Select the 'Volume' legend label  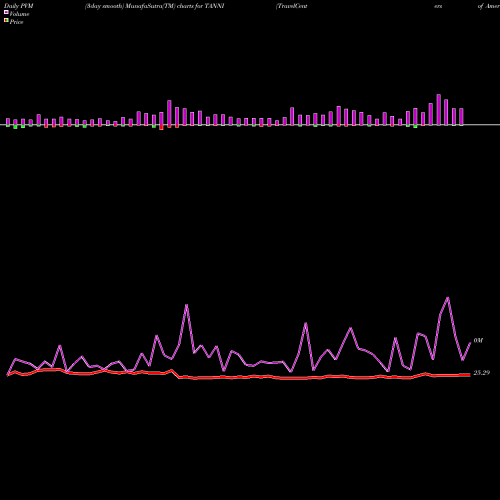(19, 14)
